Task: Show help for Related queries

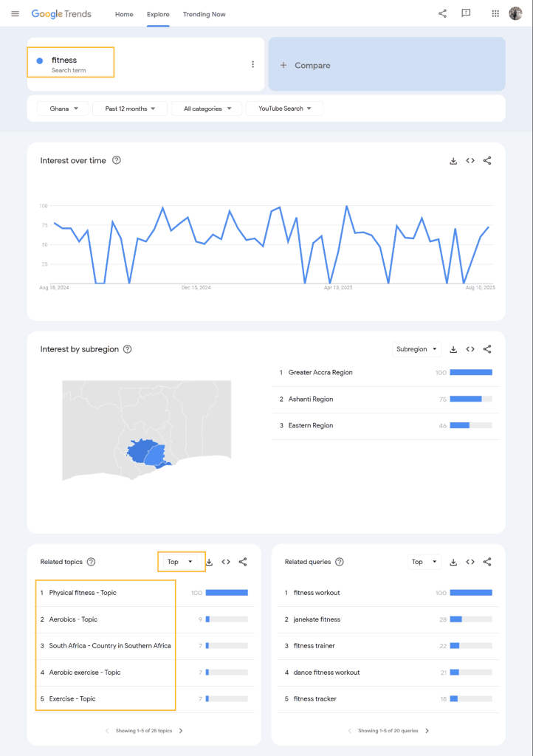Action: [340, 562]
